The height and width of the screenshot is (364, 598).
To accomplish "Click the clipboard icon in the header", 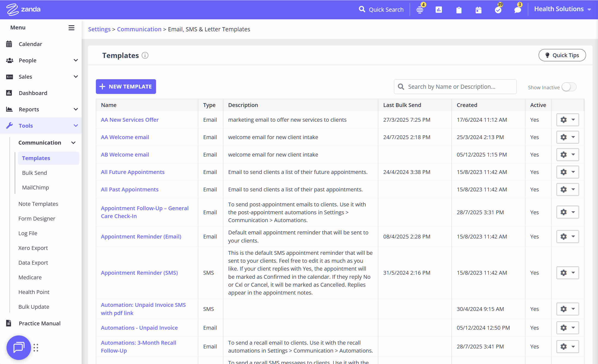I will tap(459, 10).
